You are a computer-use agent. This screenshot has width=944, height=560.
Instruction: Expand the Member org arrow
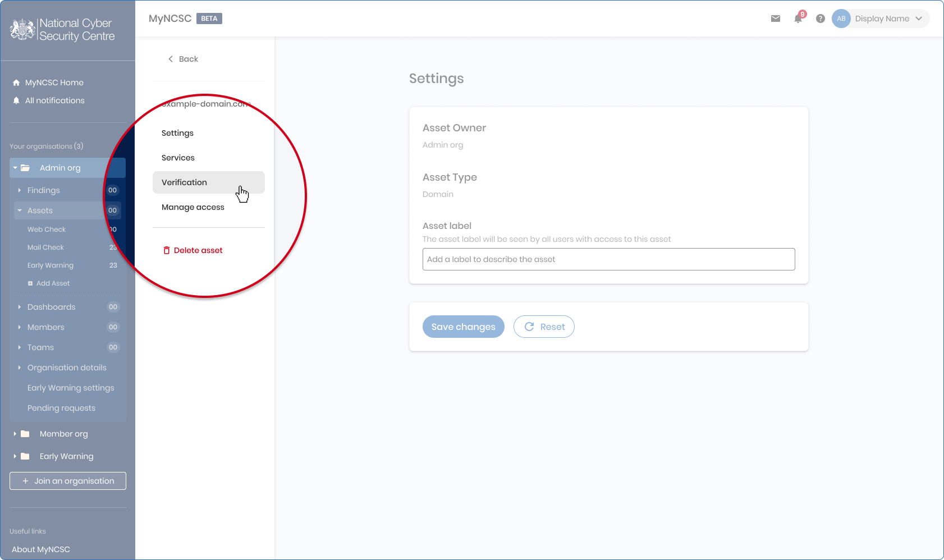point(15,434)
